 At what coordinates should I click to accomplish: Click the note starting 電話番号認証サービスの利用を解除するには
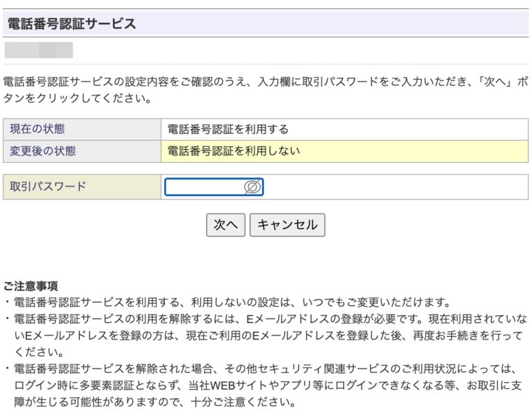click(x=263, y=319)
